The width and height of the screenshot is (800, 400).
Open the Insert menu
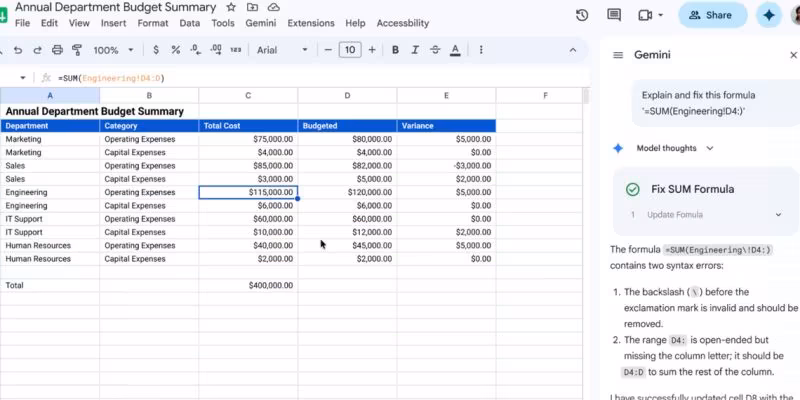click(x=114, y=23)
